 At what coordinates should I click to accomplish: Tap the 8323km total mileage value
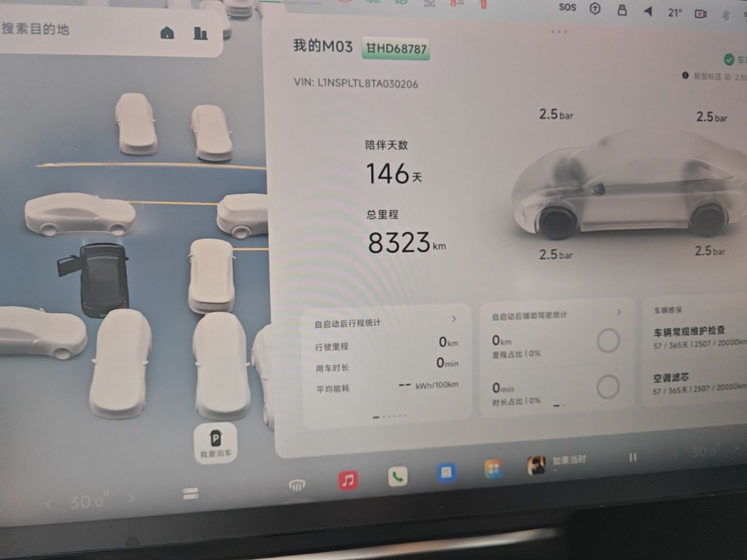coord(407,242)
